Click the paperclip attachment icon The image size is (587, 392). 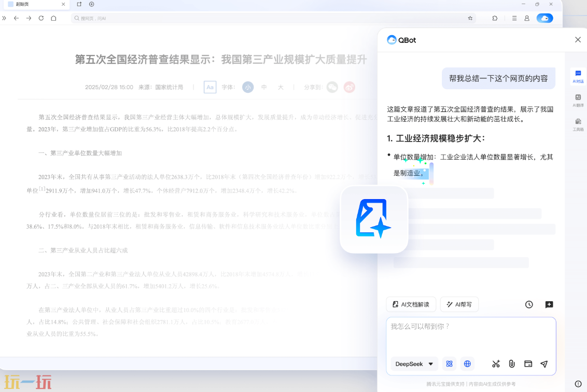(512, 364)
